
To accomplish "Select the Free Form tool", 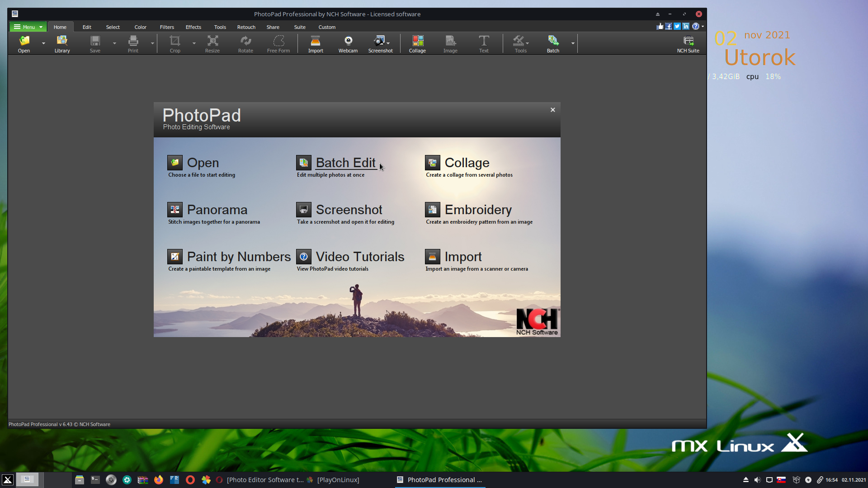I will pyautogui.click(x=278, y=44).
